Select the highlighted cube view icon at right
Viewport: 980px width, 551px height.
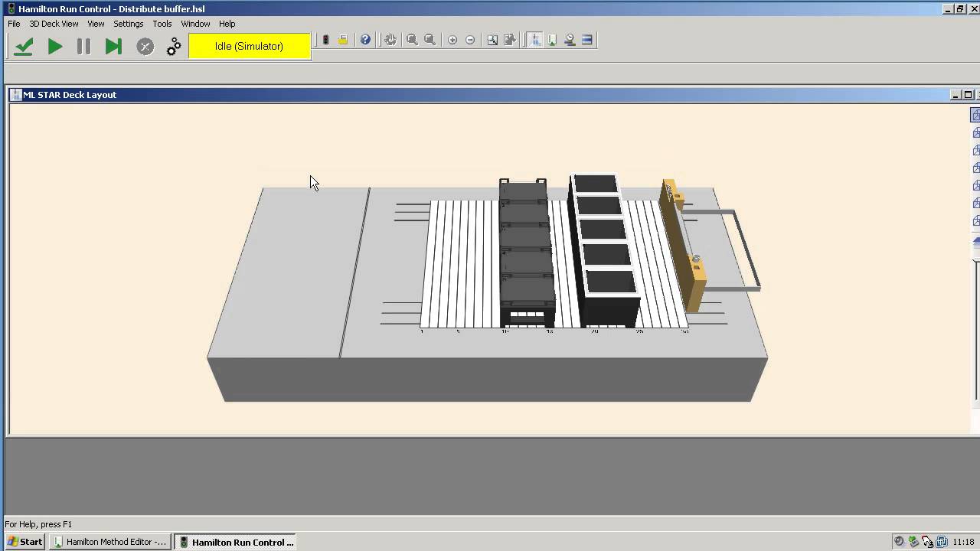(975, 115)
